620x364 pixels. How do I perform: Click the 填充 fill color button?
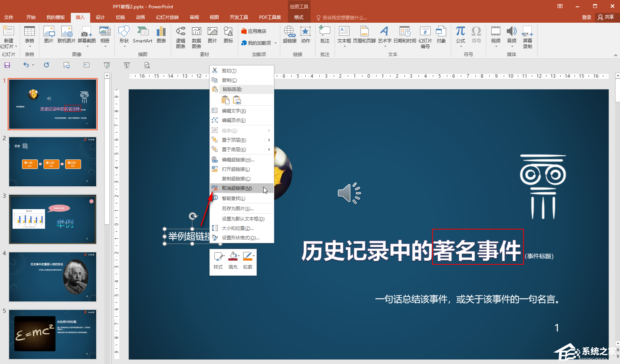coord(233,260)
